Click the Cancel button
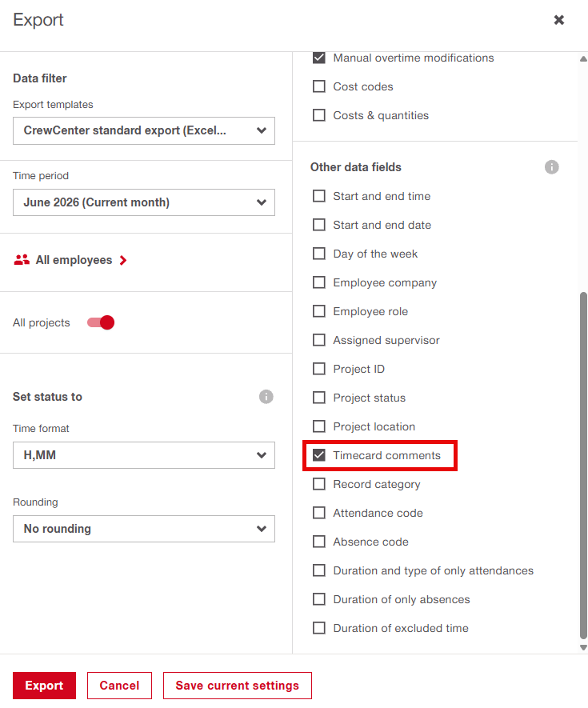588x708 pixels. (119, 686)
